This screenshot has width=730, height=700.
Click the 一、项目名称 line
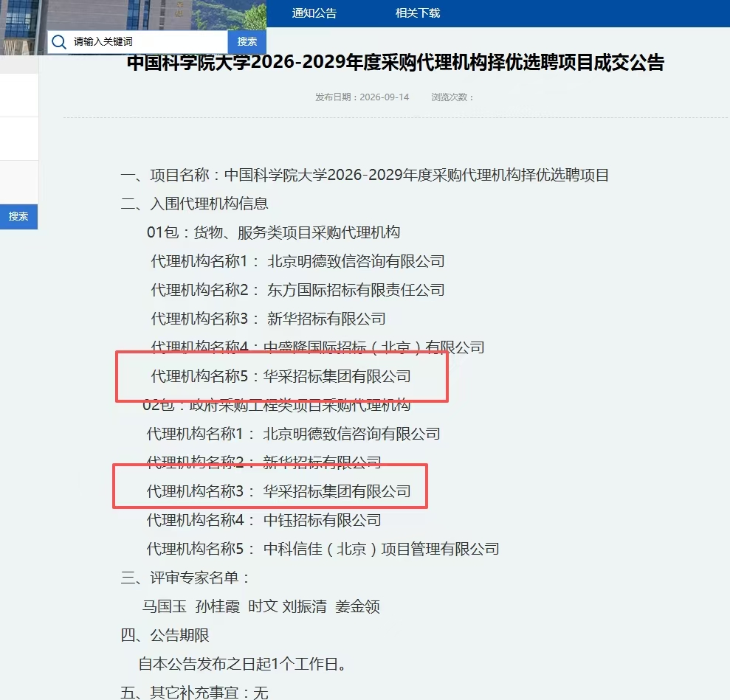[365, 176]
